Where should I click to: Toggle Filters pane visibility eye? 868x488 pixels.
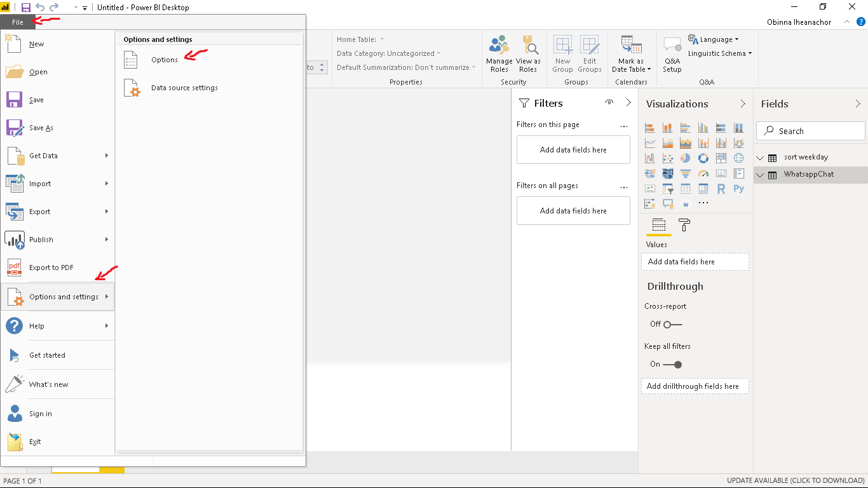(x=609, y=102)
